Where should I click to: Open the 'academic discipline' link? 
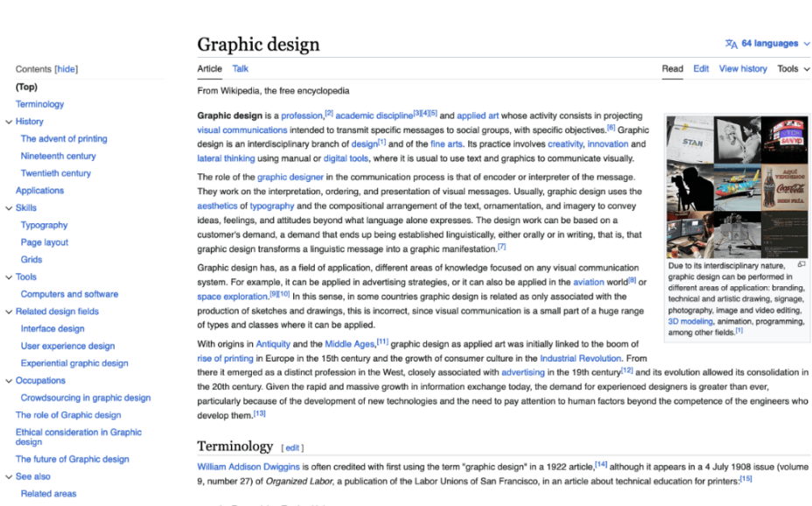tap(374, 116)
